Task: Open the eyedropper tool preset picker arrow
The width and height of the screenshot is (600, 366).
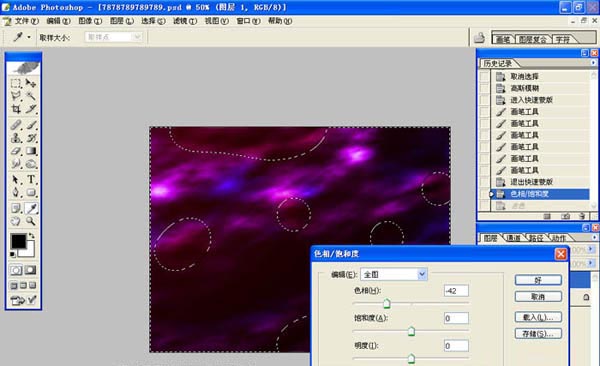Action: [x=29, y=38]
